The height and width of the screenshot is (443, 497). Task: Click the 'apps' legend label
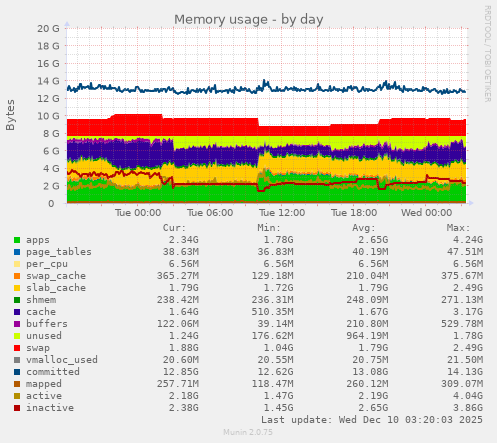[38, 240]
